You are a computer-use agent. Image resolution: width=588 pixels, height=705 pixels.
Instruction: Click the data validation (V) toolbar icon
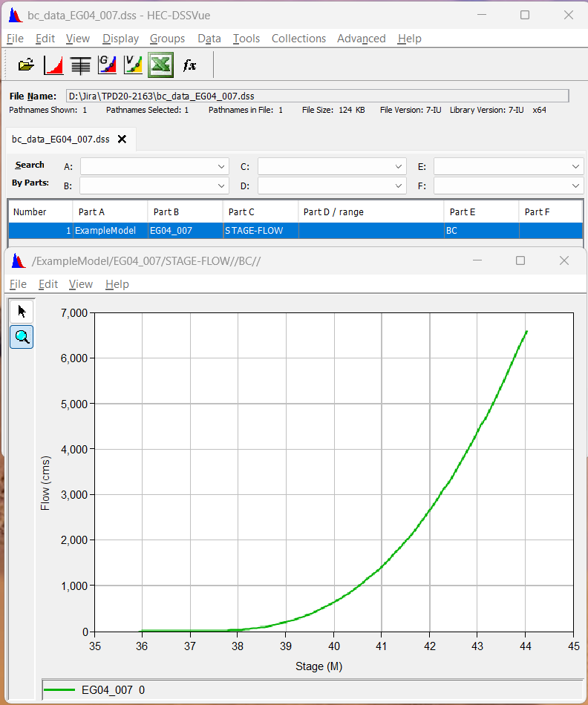[x=134, y=65]
